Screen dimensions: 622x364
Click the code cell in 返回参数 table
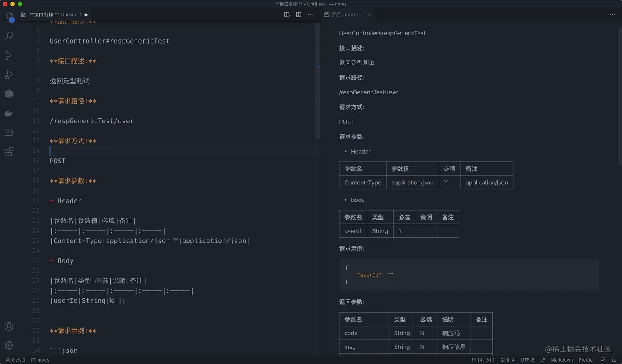(364, 333)
